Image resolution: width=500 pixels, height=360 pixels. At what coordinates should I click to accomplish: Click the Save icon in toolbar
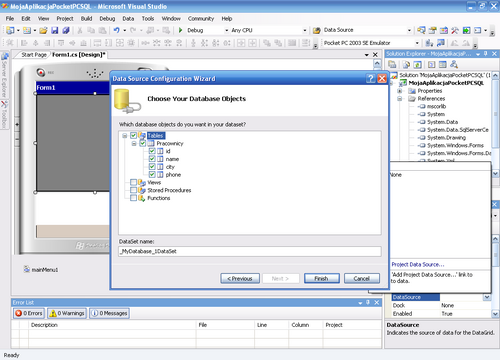pos(55,30)
